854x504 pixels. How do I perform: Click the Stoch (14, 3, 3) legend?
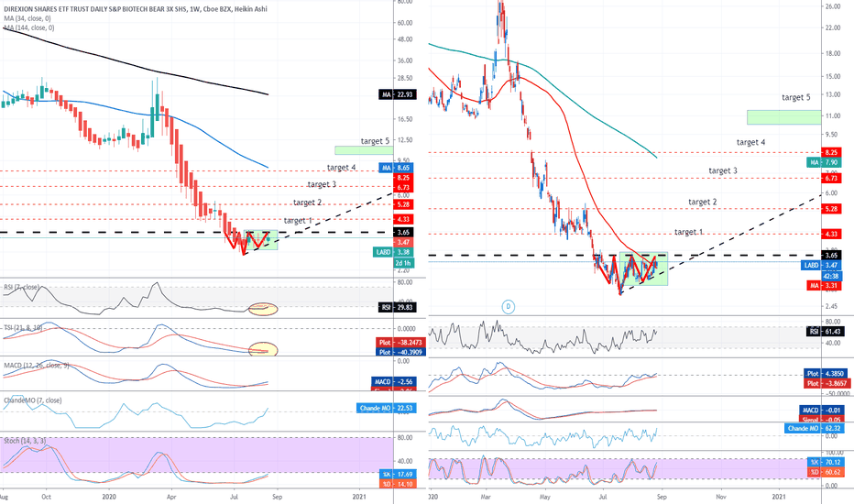[x=25, y=440]
